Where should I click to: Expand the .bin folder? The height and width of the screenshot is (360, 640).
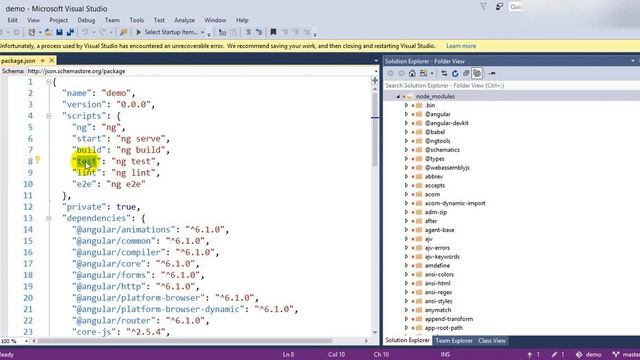point(406,105)
